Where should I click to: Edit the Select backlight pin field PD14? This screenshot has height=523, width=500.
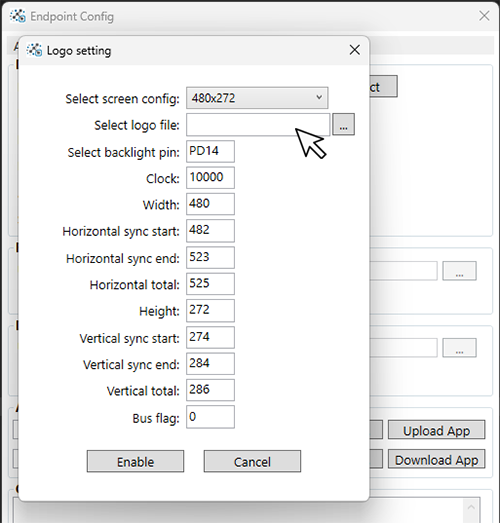tap(210, 151)
